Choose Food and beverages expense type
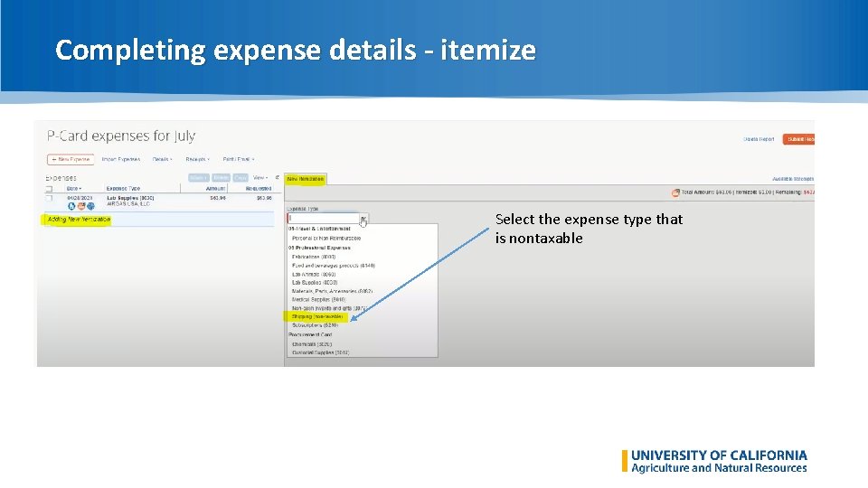868x488 pixels. coord(334,266)
